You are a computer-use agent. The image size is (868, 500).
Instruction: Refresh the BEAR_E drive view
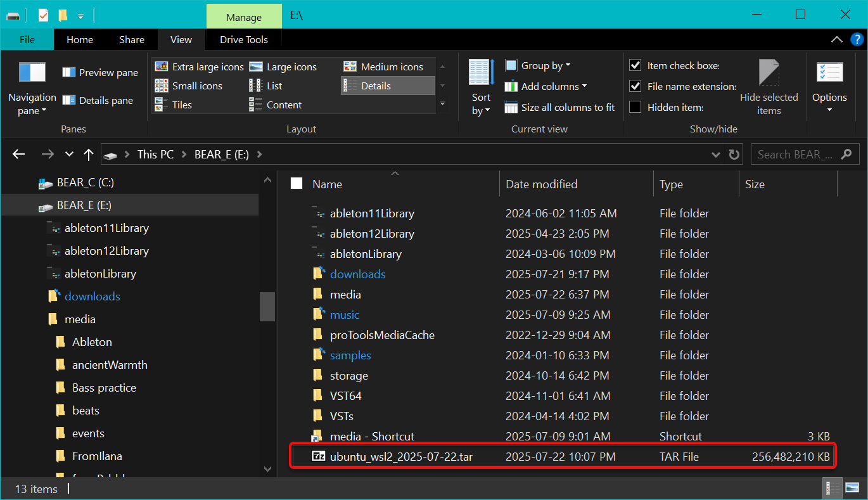(734, 154)
